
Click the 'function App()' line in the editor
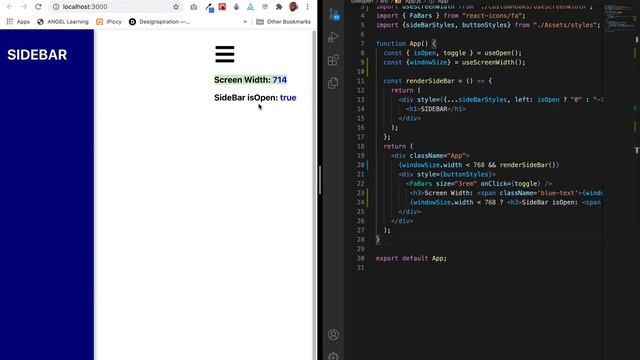[406, 44]
